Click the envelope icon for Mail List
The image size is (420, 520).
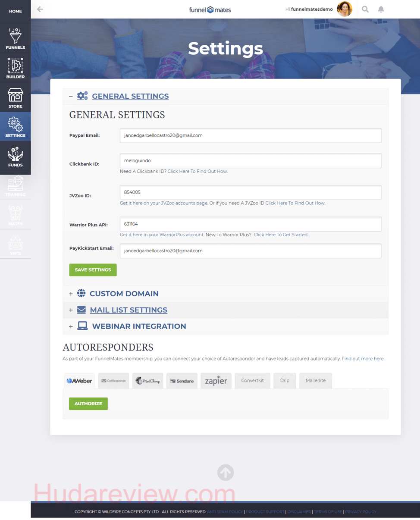(x=81, y=310)
